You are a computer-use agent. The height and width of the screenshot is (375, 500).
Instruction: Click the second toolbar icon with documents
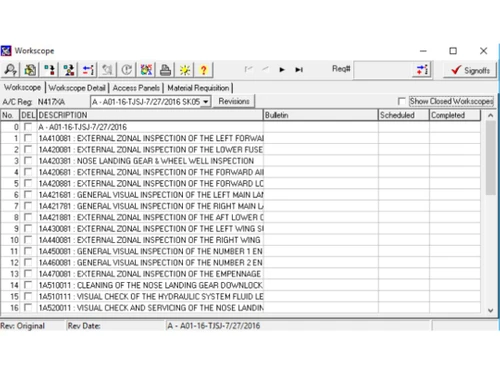coord(30,70)
